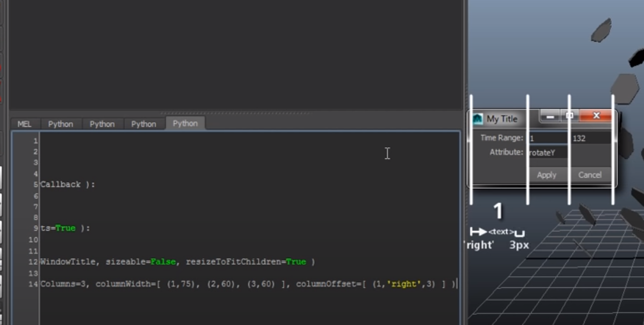Click the active rightmost Python tab
The width and height of the screenshot is (644, 325).
(x=186, y=123)
